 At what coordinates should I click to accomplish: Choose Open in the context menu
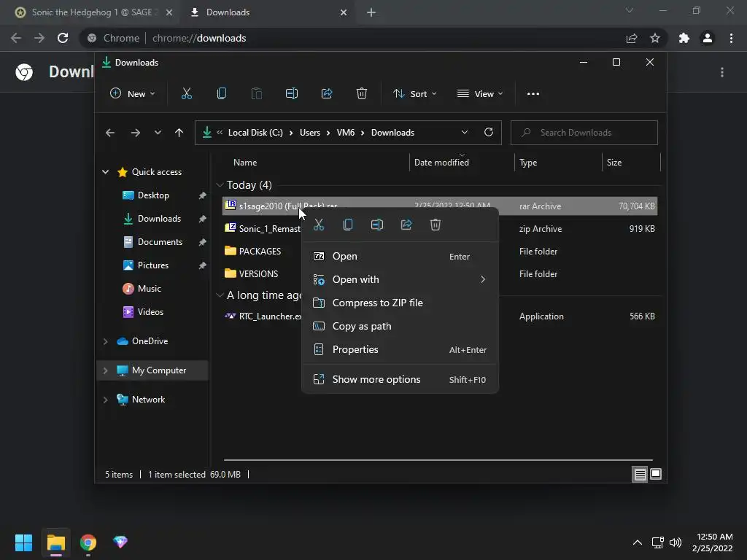[400, 256]
